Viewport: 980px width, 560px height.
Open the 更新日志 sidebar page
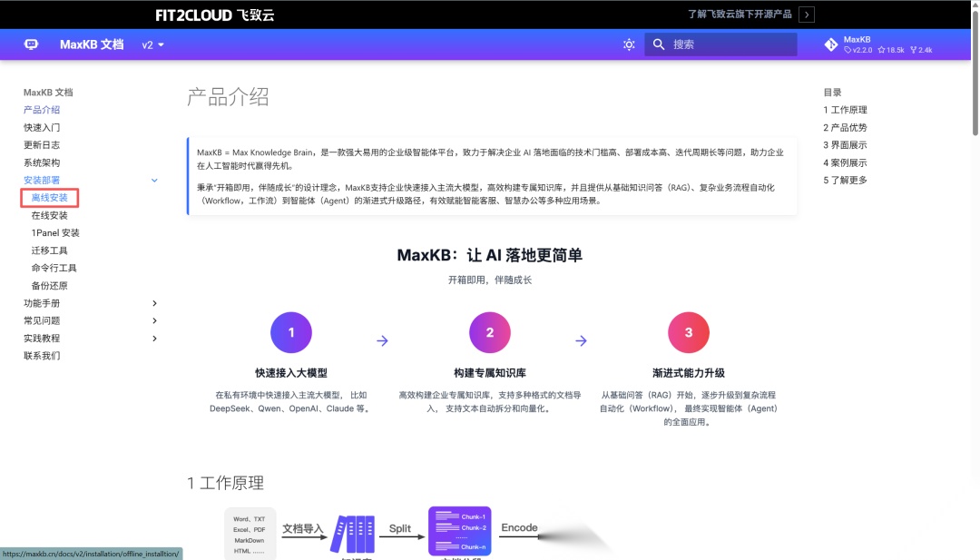point(42,145)
